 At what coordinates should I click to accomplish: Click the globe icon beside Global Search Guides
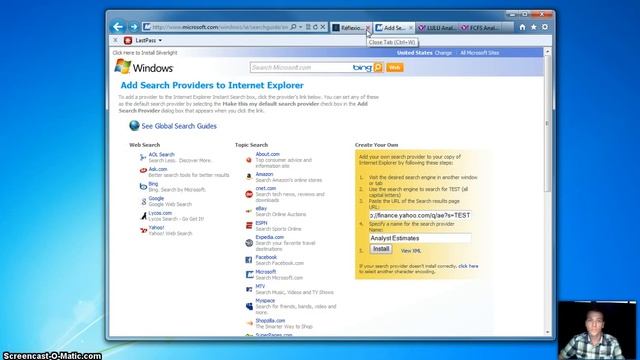134,126
